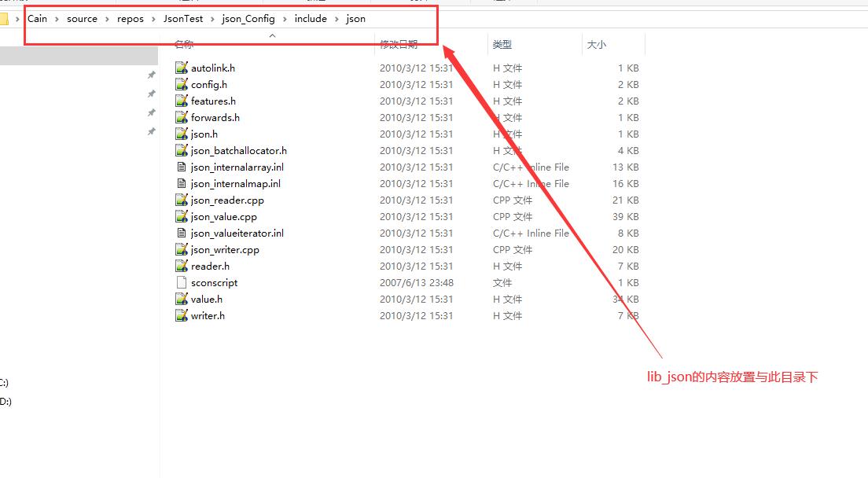The height and width of the screenshot is (478, 868).
Task: Navigate to the repos folder in breadcrumb
Action: click(130, 18)
